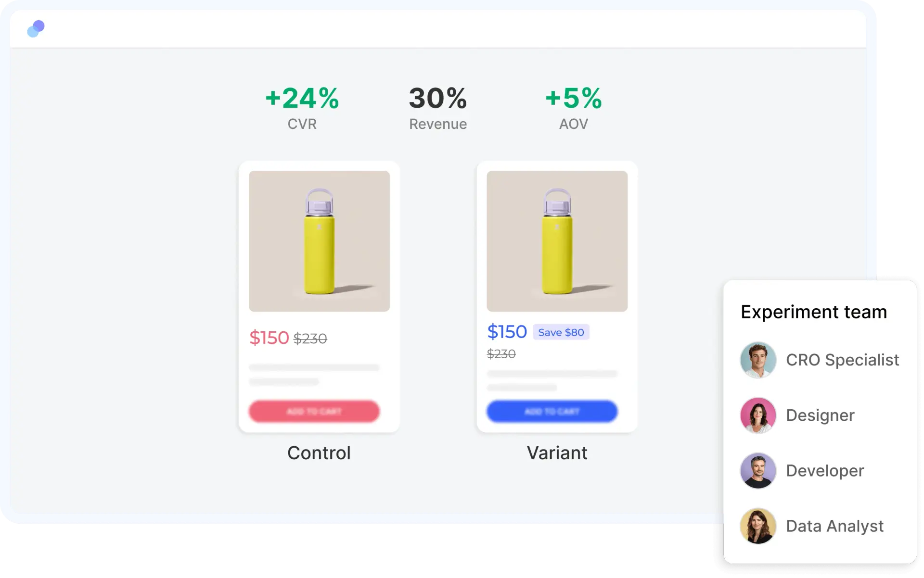Expand the Experiment team panel

pos(814,312)
